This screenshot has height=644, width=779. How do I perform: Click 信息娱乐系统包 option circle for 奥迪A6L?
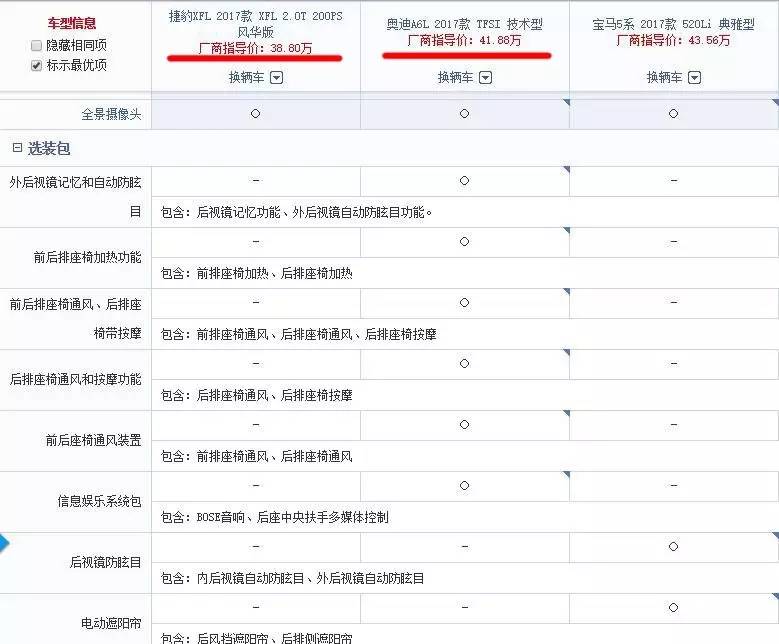(x=465, y=486)
